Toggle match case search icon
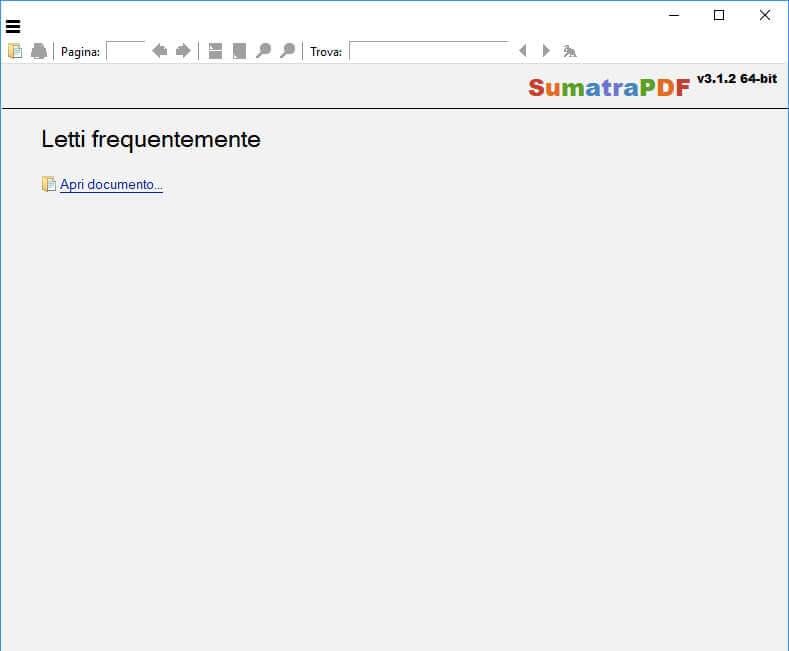 (570, 51)
